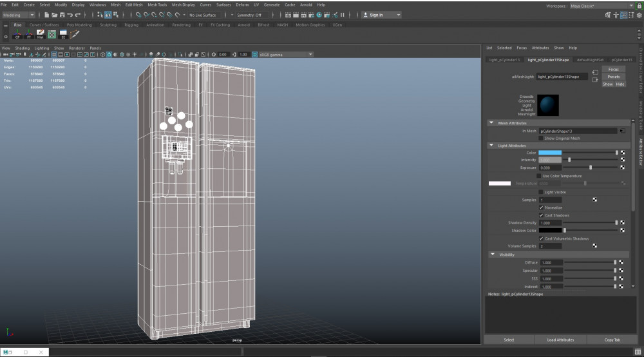Viewport: 644px width, 357px height.
Task: Click the Hist shelf icon
Action: point(40,34)
